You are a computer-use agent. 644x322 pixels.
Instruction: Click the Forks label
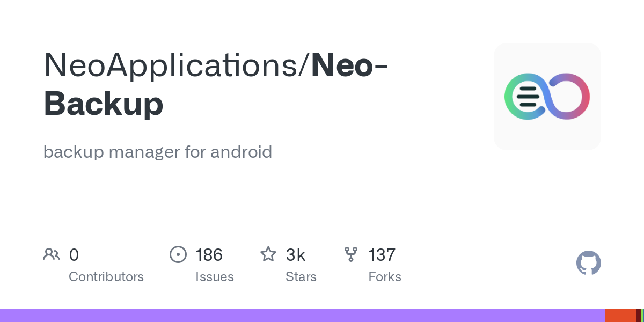tap(385, 277)
